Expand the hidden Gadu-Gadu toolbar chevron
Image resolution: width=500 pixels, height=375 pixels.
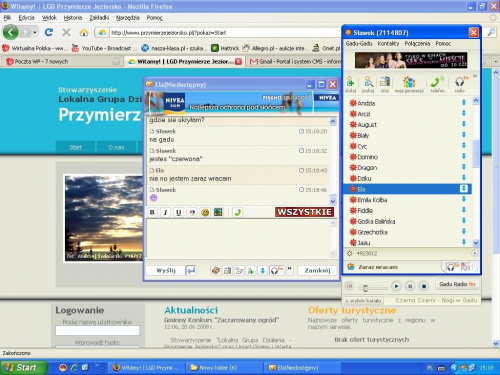click(475, 77)
